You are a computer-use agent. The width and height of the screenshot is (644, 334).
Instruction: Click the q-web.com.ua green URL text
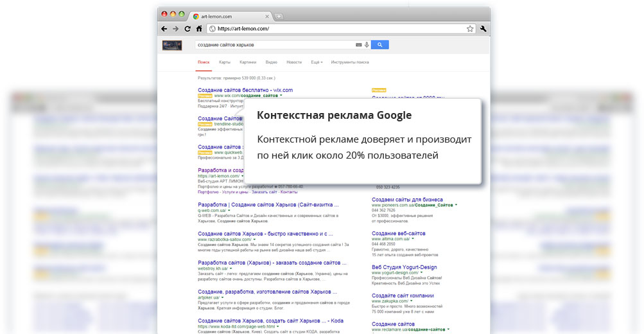(x=211, y=211)
